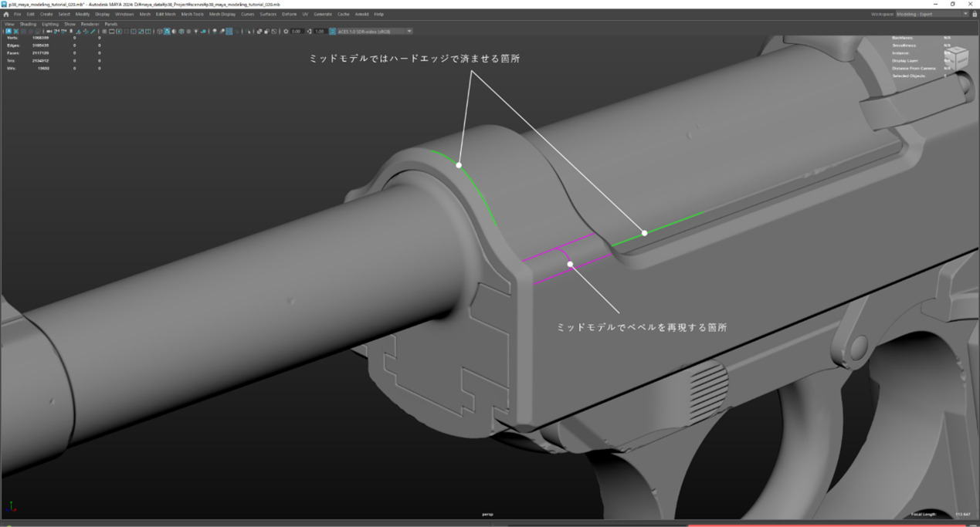Screen dimensions: 980x527
Task: Click the gamma value field showing 1.00
Action: point(320,32)
